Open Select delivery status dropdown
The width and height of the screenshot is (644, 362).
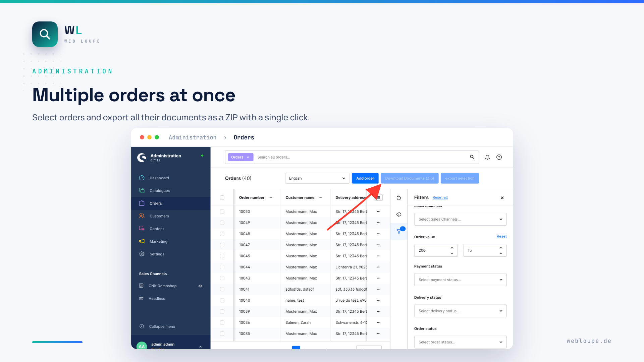[460, 311]
